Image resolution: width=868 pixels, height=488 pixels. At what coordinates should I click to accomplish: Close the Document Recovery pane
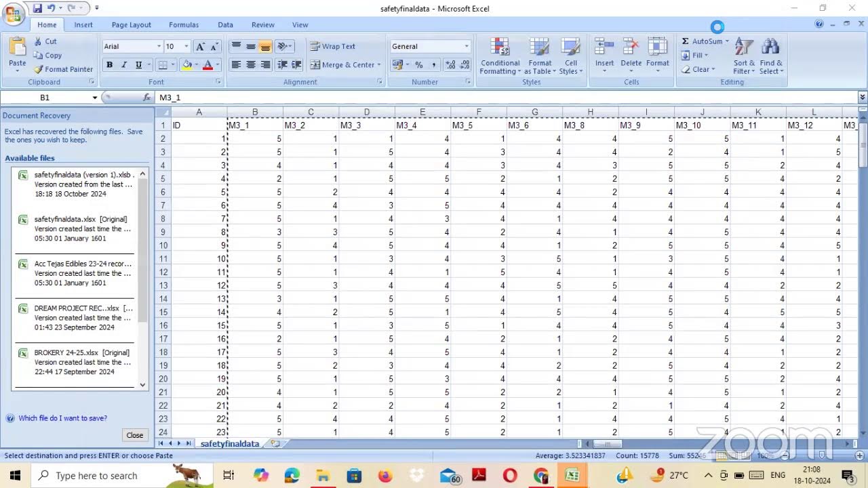point(134,435)
